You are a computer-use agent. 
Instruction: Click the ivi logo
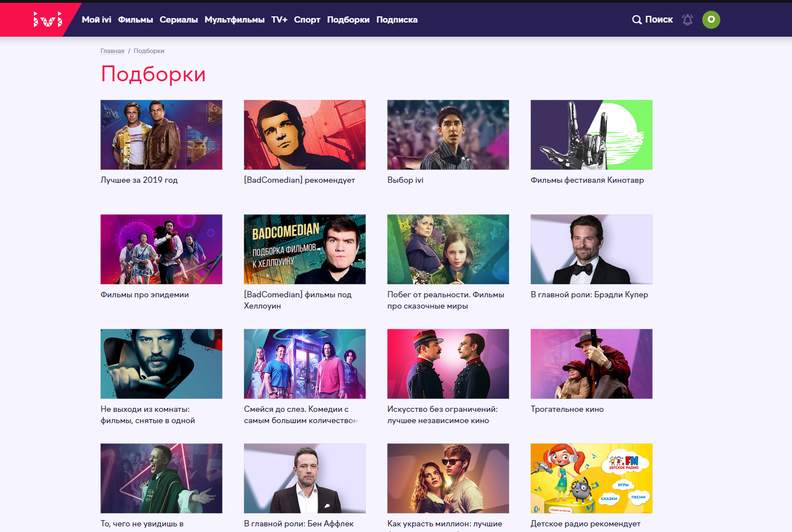[x=47, y=20]
